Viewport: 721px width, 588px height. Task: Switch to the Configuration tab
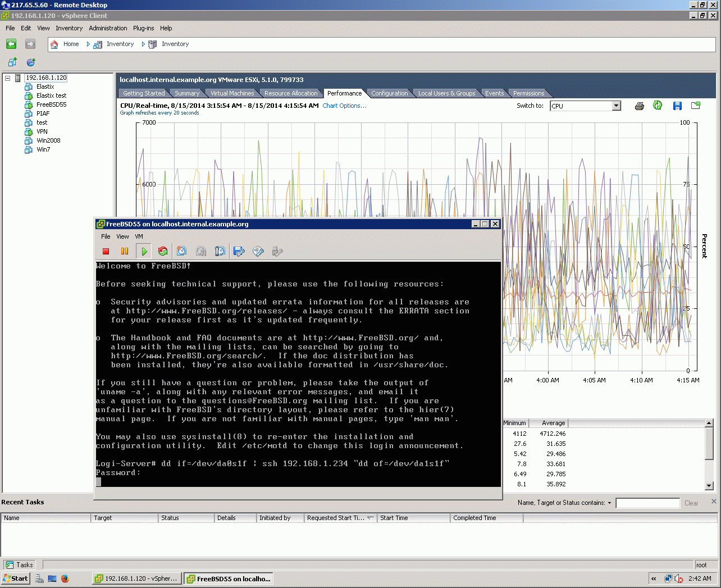pos(390,93)
